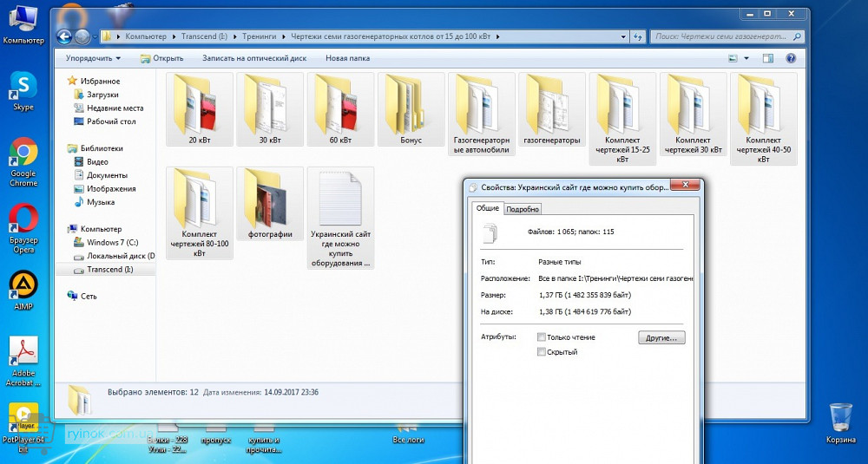This screenshot has width=868, height=464.
Task: Click the search field in Explorer
Action: pyautogui.click(x=720, y=37)
